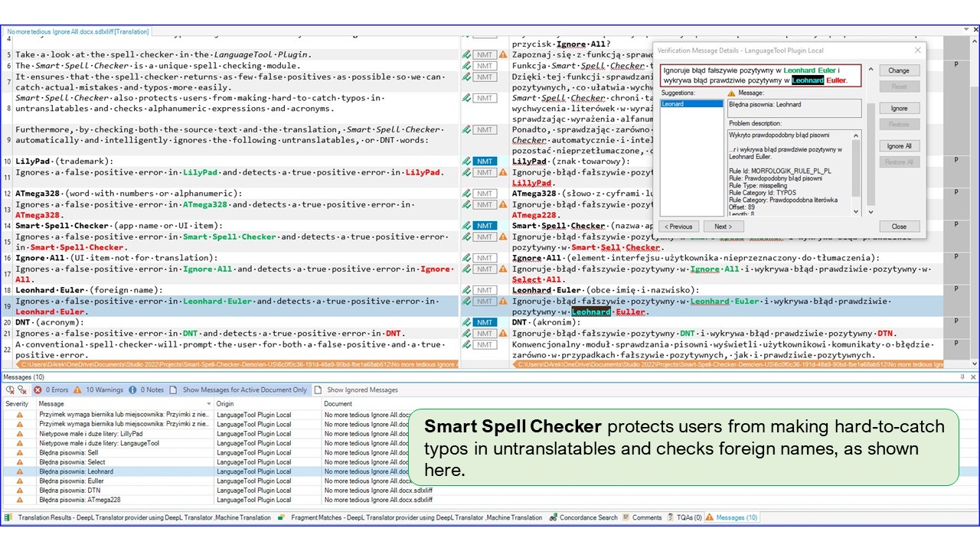980x551 pixels.
Task: Switch to the TQAs (0) tab
Action: pyautogui.click(x=684, y=517)
